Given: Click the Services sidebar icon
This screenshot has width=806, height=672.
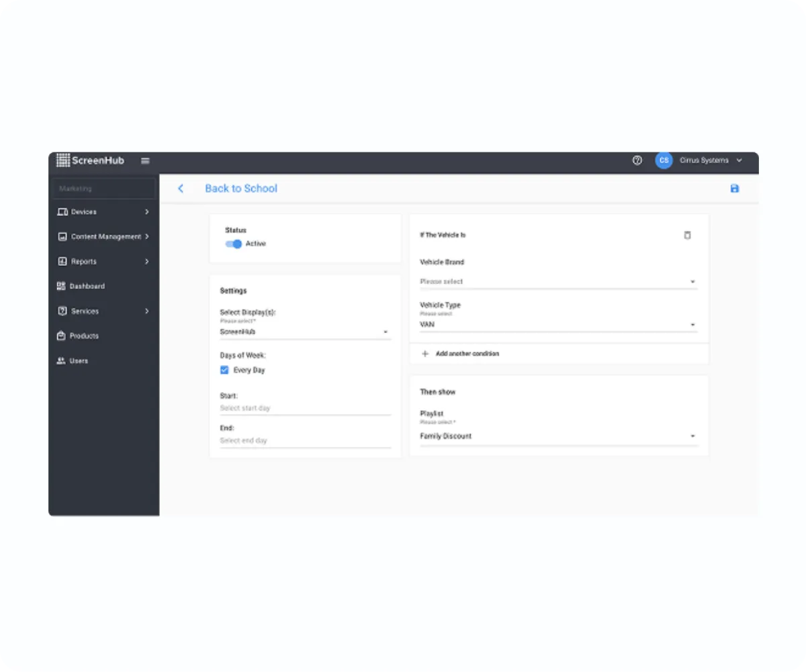Looking at the screenshot, I should 62,311.
